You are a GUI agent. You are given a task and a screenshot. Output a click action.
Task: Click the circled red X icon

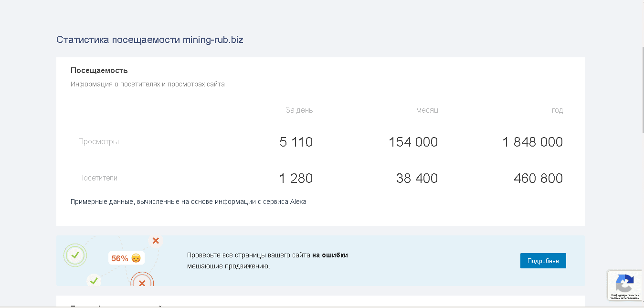pyautogui.click(x=141, y=283)
